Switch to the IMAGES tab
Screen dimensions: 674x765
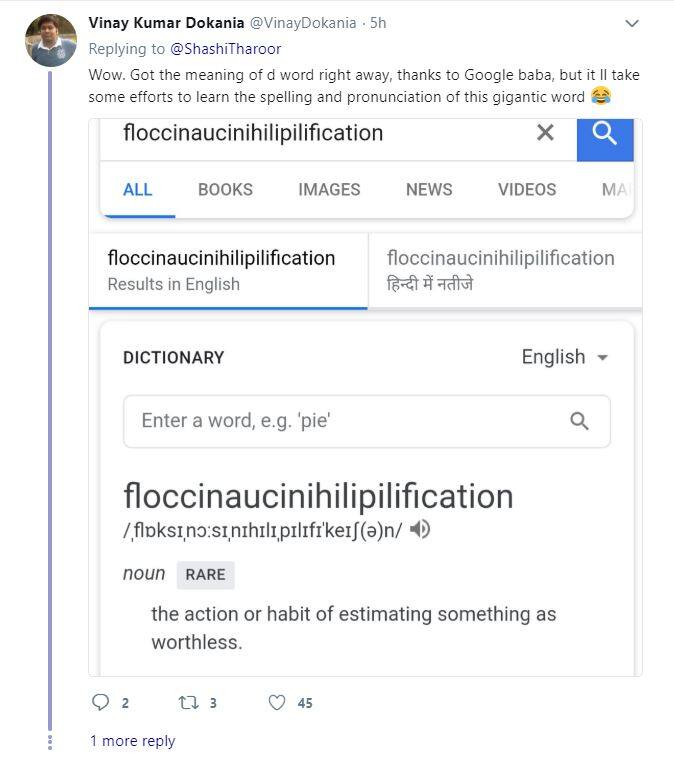[329, 189]
